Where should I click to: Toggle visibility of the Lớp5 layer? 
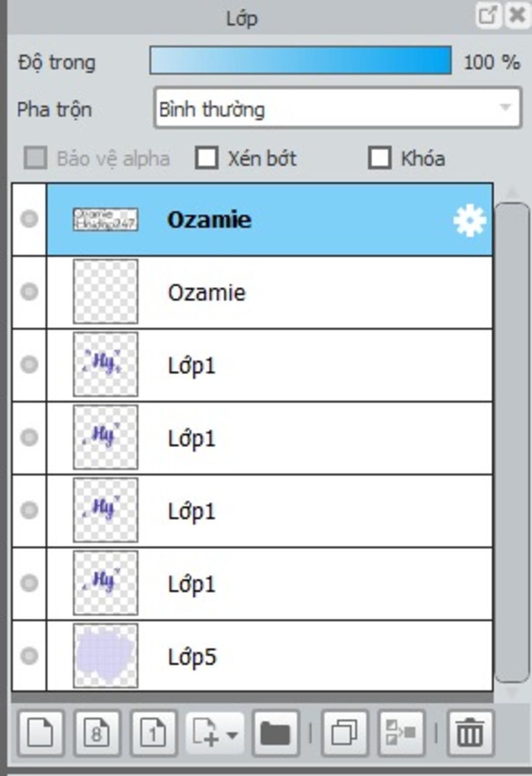click(x=29, y=656)
